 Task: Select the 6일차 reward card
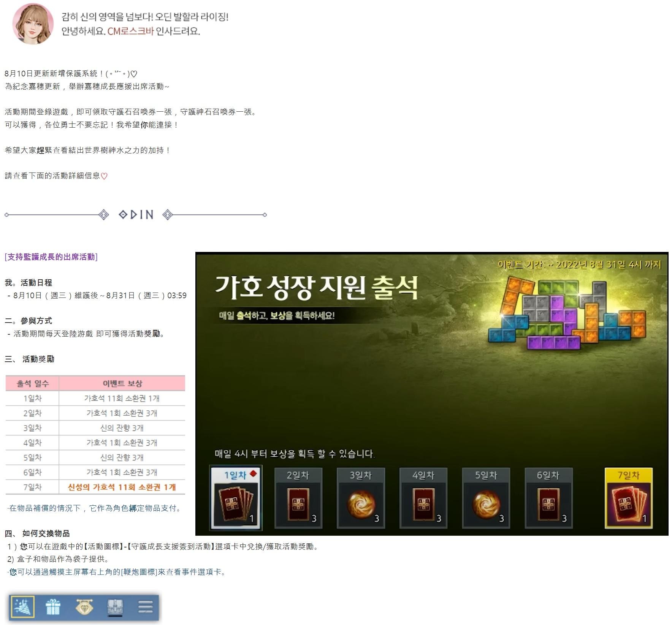coord(548,498)
